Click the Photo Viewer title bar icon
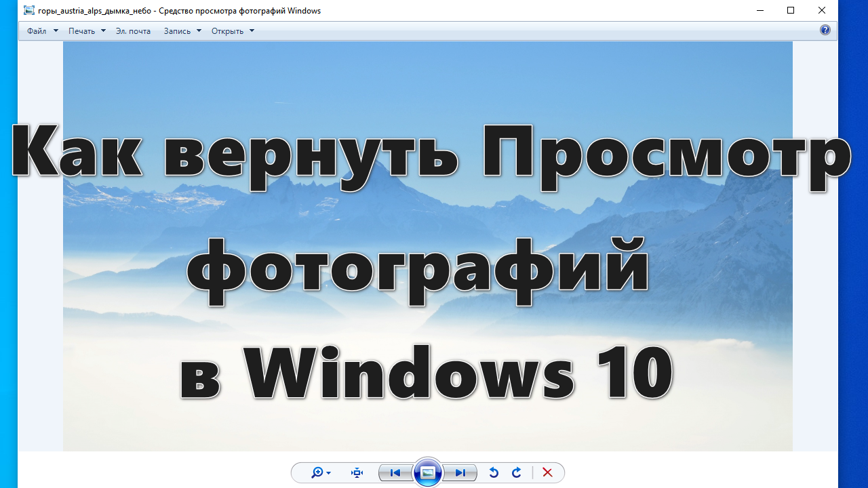The image size is (868, 488). point(29,11)
